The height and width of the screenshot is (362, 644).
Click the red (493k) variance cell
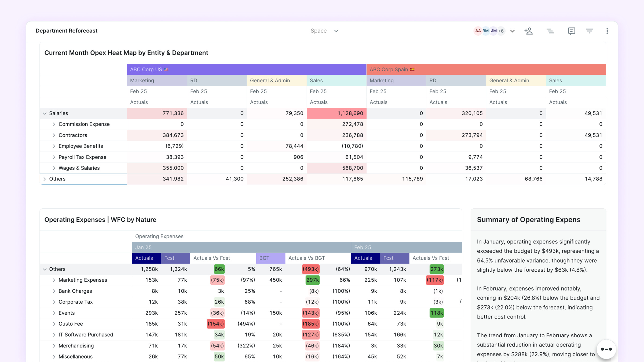tap(310, 269)
